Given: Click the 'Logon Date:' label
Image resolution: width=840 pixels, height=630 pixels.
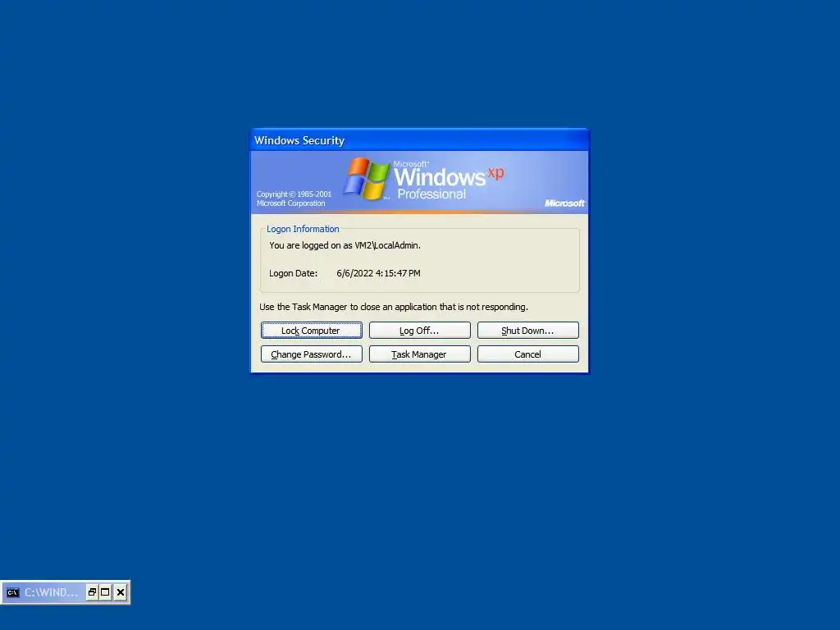Looking at the screenshot, I should [293, 273].
